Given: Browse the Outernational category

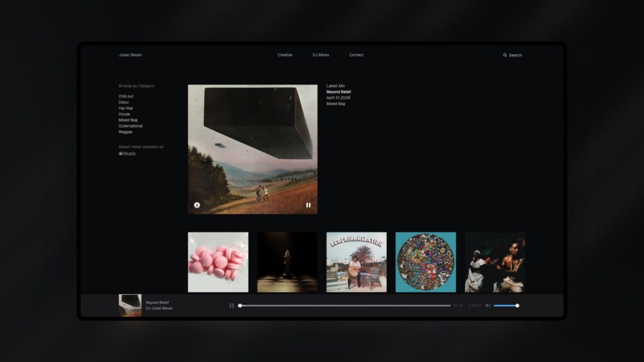Looking at the screenshot, I should pos(131,126).
